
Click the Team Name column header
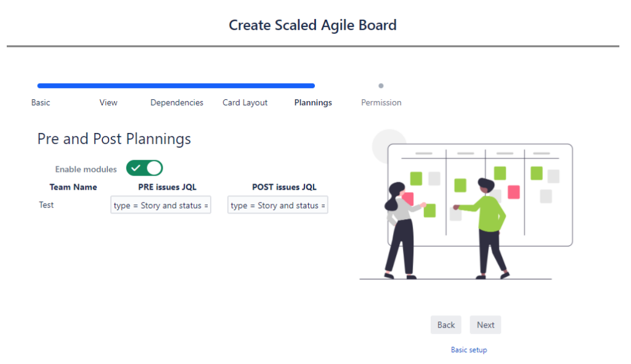73,187
